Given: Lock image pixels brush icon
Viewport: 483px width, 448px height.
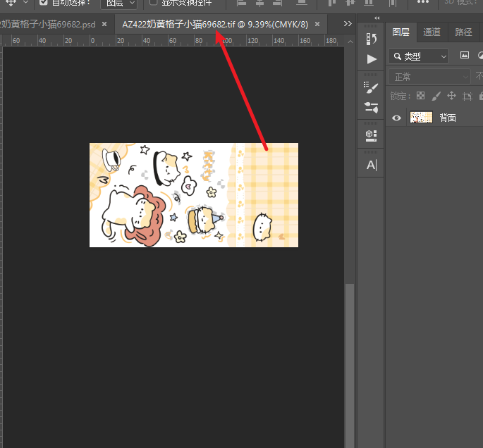Looking at the screenshot, I should point(436,96).
